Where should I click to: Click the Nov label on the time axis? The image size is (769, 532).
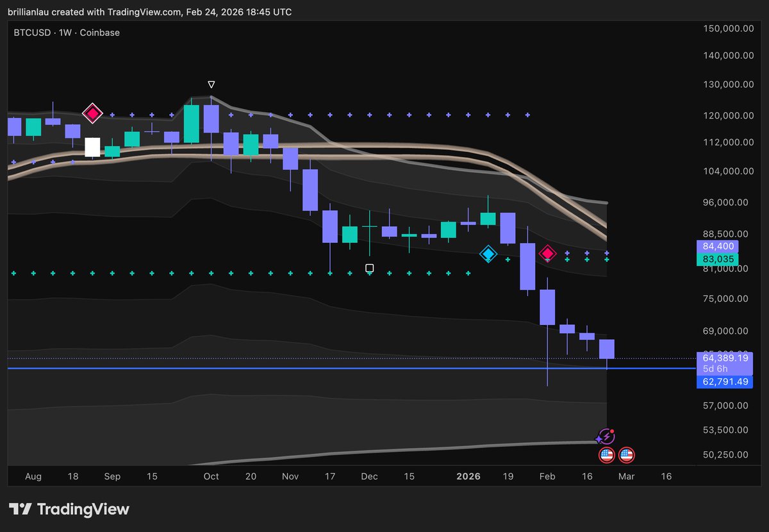[290, 476]
